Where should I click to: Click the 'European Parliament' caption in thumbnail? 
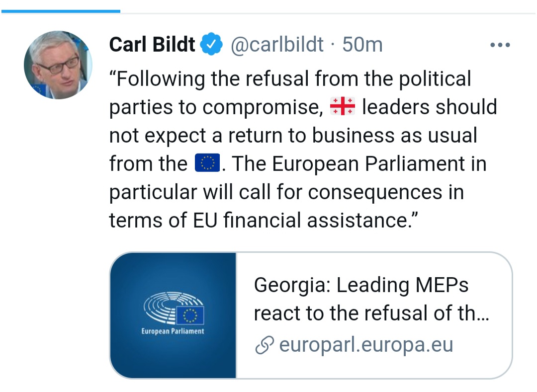173,331
